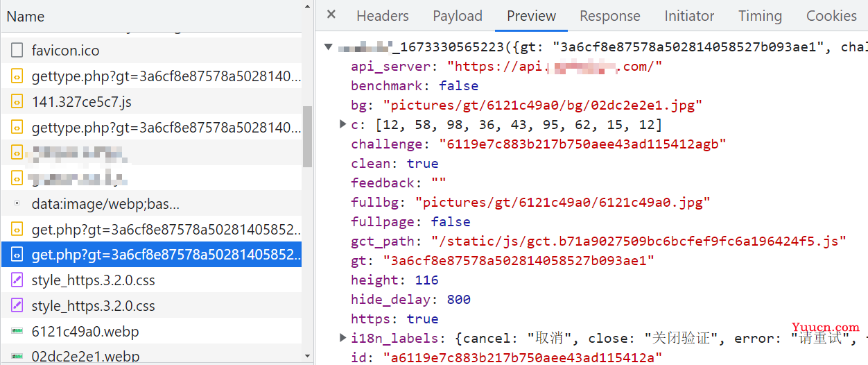The image size is (868, 365).
Task: Close the request details panel
Action: [x=331, y=15]
